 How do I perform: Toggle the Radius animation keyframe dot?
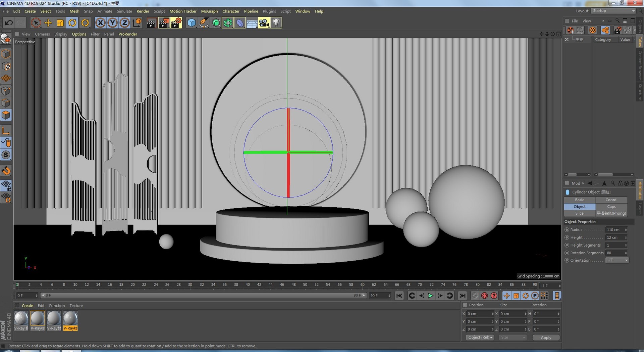(x=567, y=230)
